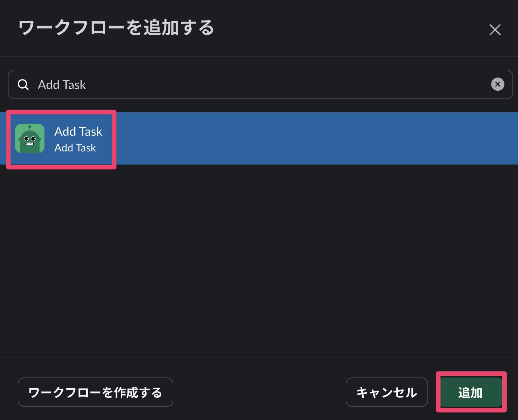Confirm with the green 追加 button

471,392
